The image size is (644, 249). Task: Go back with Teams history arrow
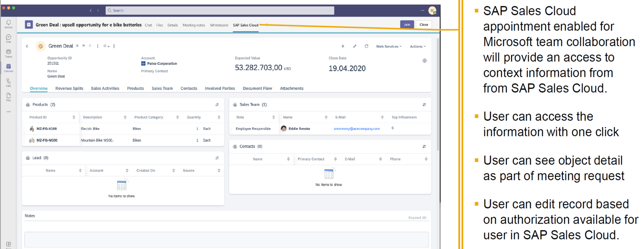91,10
